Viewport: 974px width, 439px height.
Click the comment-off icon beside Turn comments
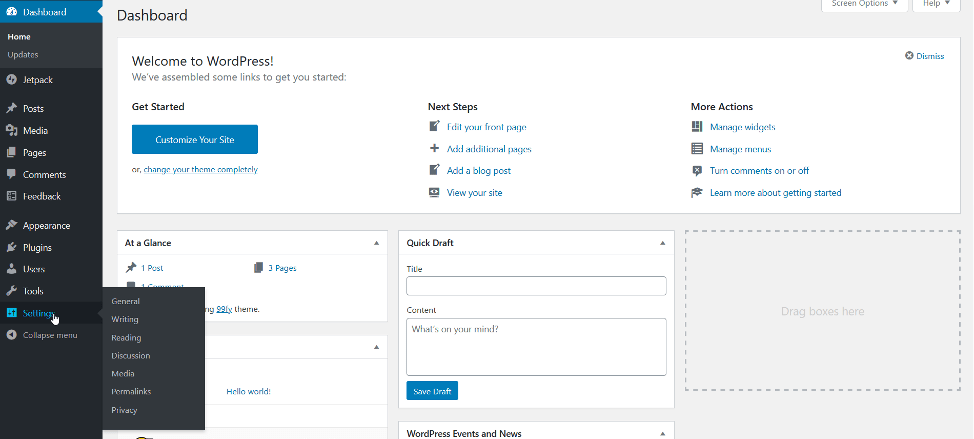coord(697,170)
